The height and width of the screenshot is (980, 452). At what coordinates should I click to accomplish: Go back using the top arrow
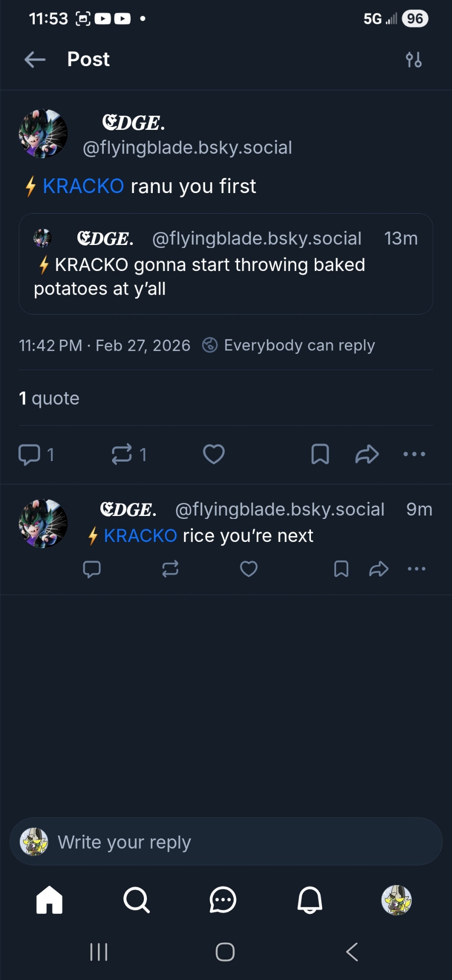point(35,60)
